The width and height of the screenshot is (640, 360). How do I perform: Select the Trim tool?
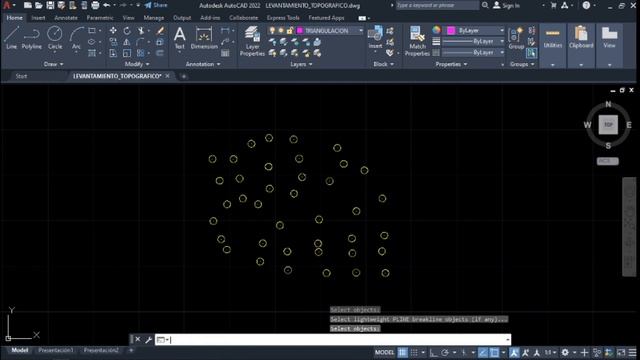(140, 31)
